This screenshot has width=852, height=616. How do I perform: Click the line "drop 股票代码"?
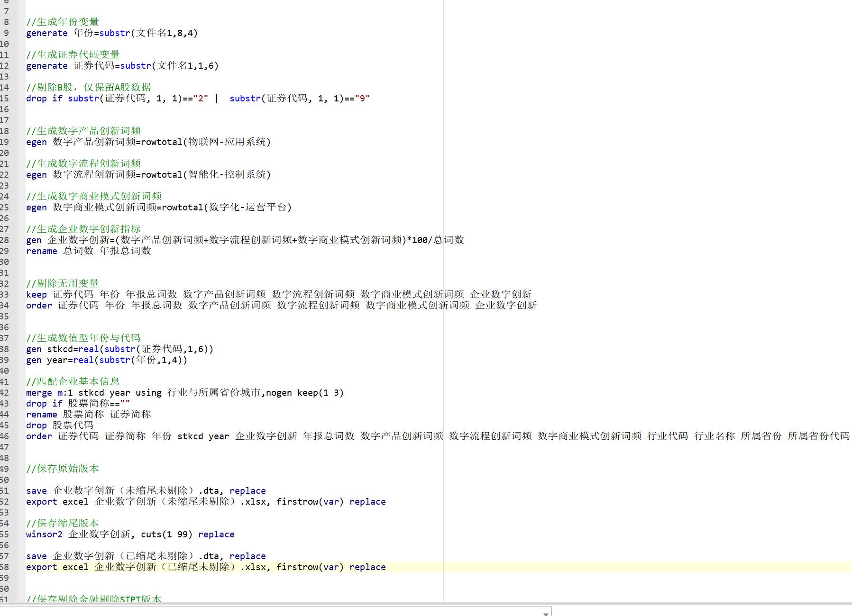[x=60, y=425]
